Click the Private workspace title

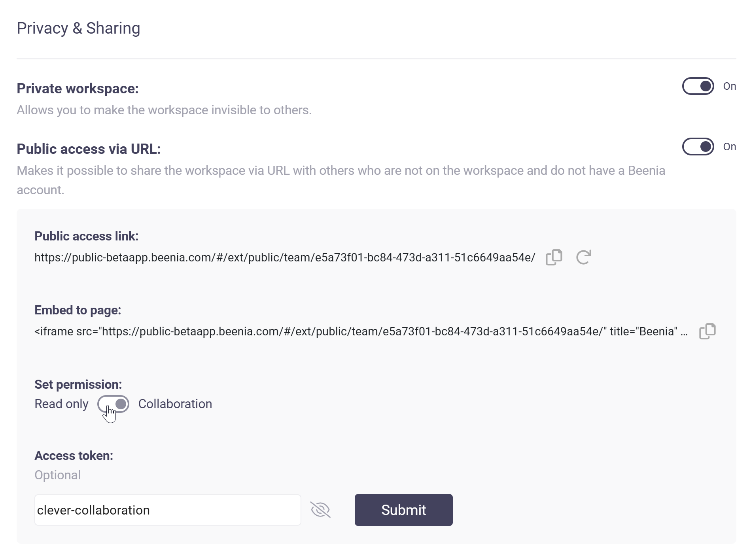tap(78, 89)
